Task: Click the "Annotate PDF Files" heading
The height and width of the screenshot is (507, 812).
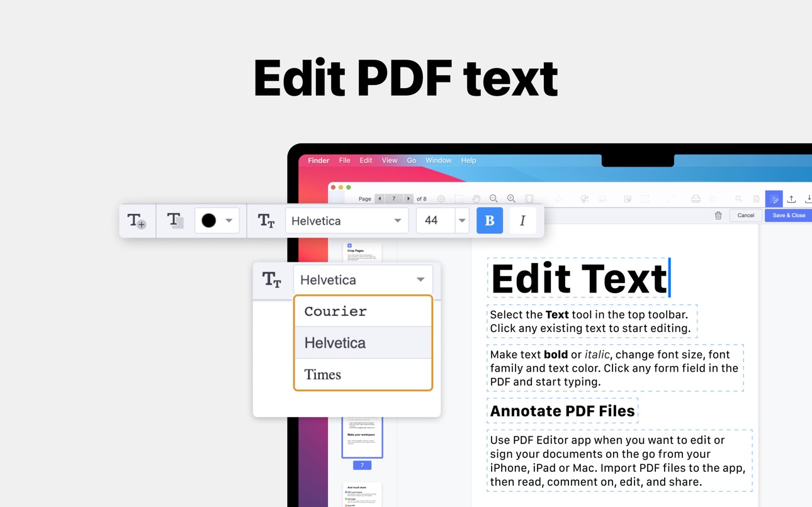Action: coord(562,411)
